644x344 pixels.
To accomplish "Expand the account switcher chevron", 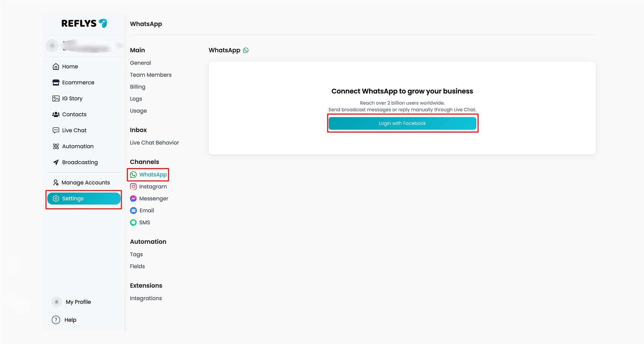I will 119,45.
